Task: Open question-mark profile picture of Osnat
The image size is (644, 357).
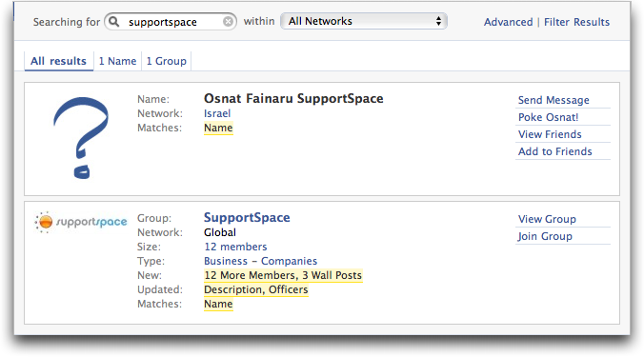Action: pos(81,137)
